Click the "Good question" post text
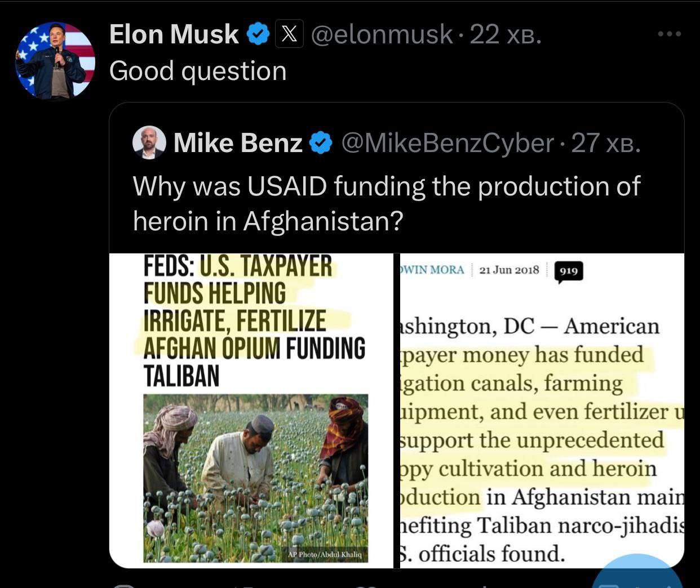Screen dimensions: 700x588 pyautogui.click(x=198, y=72)
